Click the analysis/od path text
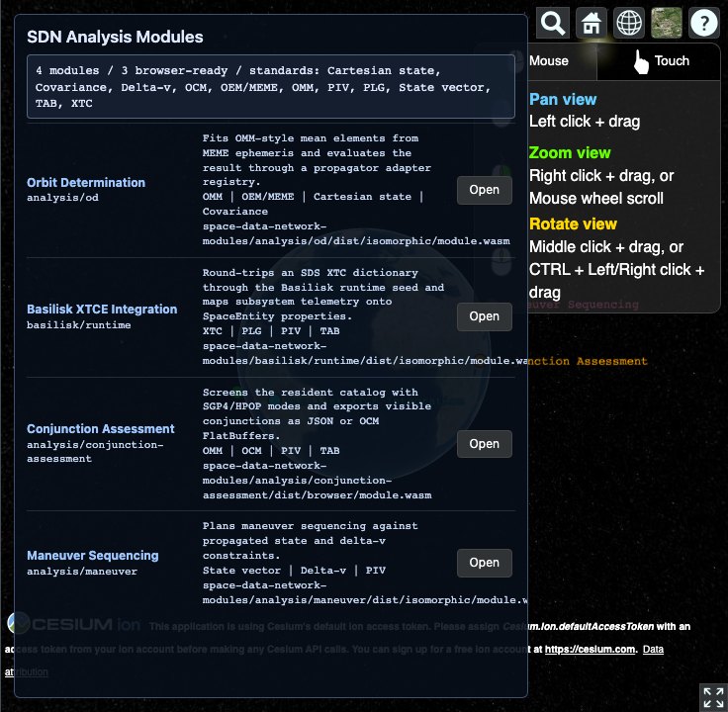The width and height of the screenshot is (728, 712). [x=62, y=198]
